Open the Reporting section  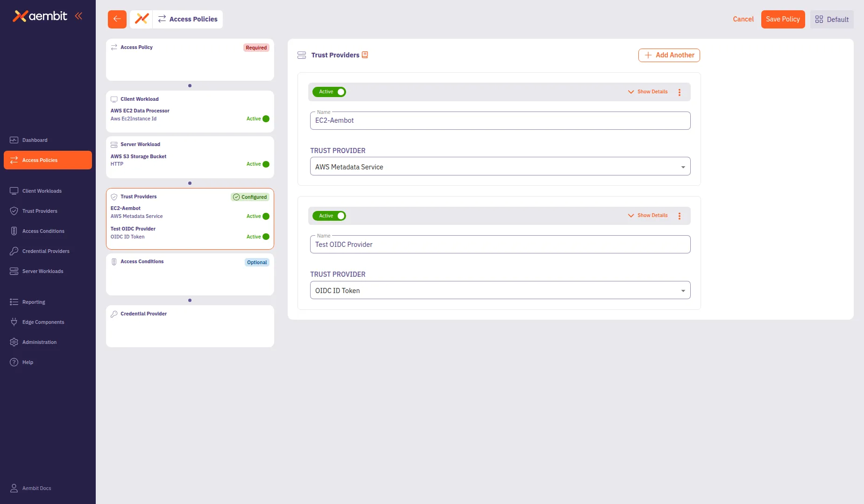coord(34,302)
